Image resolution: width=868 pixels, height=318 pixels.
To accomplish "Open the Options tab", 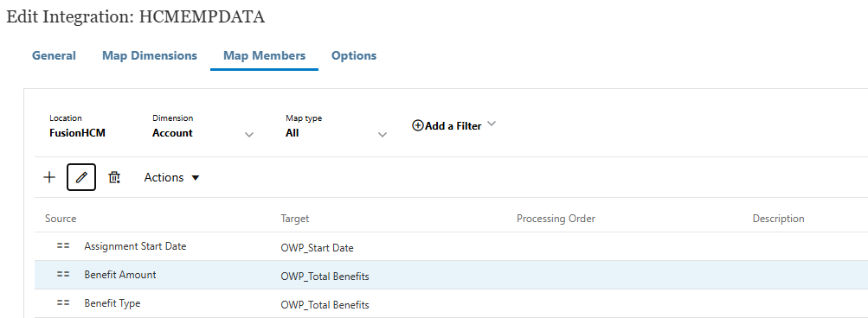I will [354, 55].
